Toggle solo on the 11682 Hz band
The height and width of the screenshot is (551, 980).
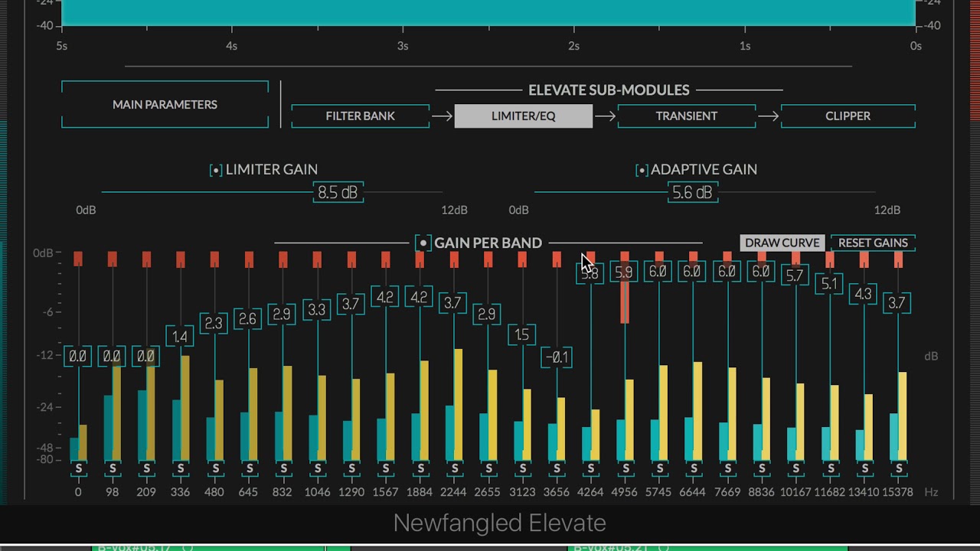click(831, 468)
